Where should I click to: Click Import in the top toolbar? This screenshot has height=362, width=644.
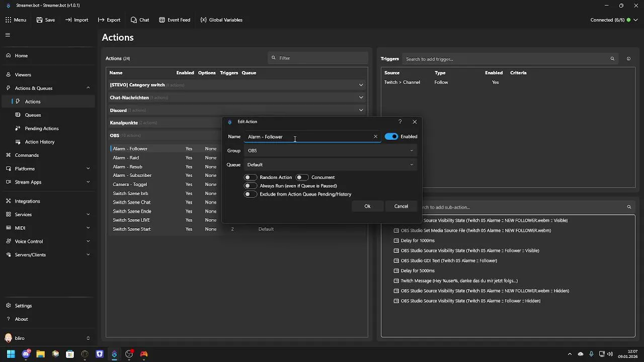[x=76, y=20]
